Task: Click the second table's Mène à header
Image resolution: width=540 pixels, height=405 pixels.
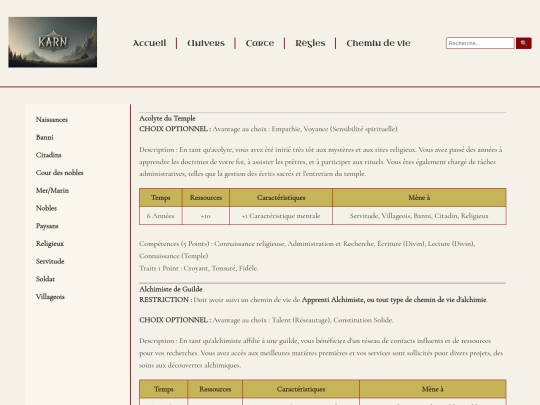Action: point(433,389)
